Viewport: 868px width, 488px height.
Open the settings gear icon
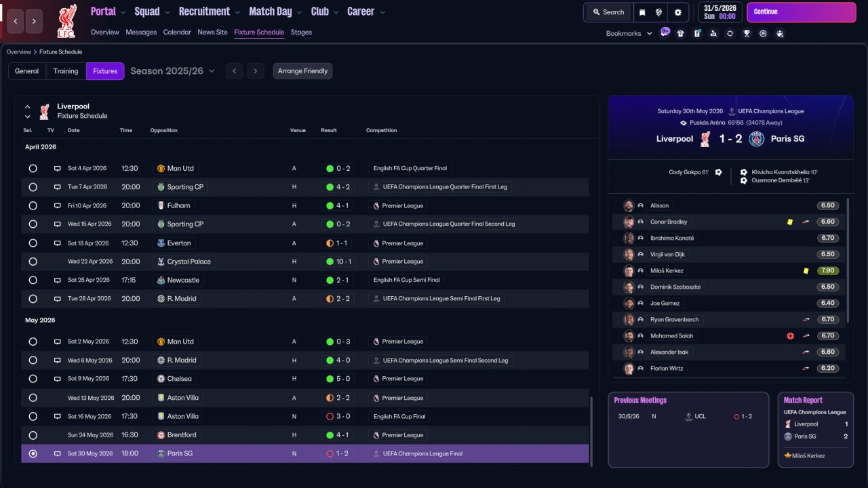tap(677, 12)
